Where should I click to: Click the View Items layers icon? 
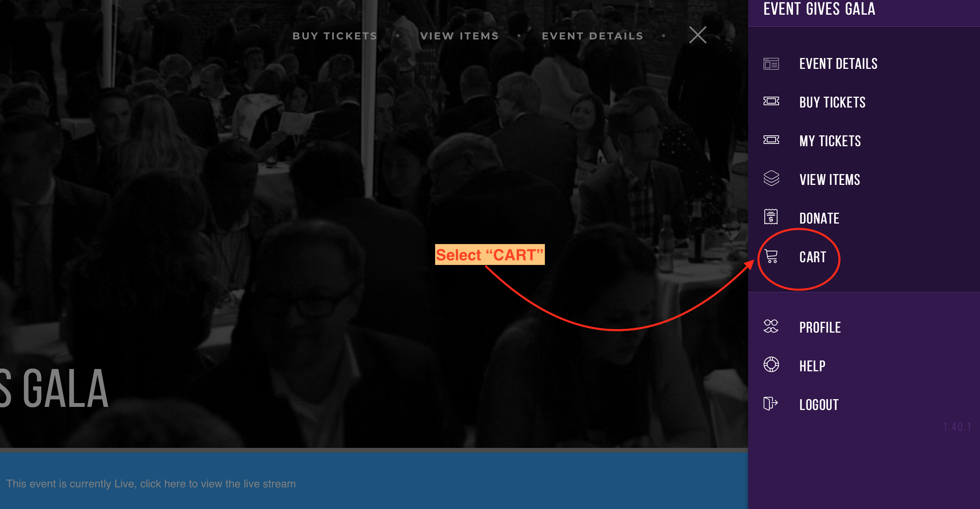click(771, 178)
